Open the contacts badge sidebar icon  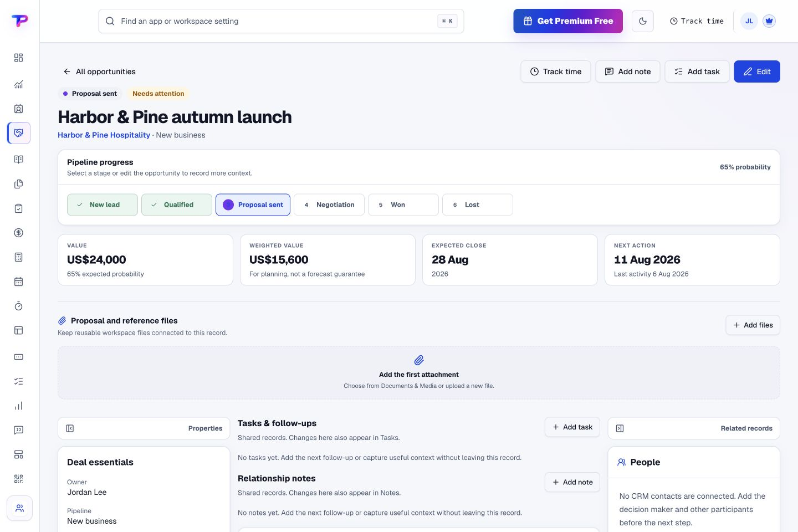pos(18,109)
